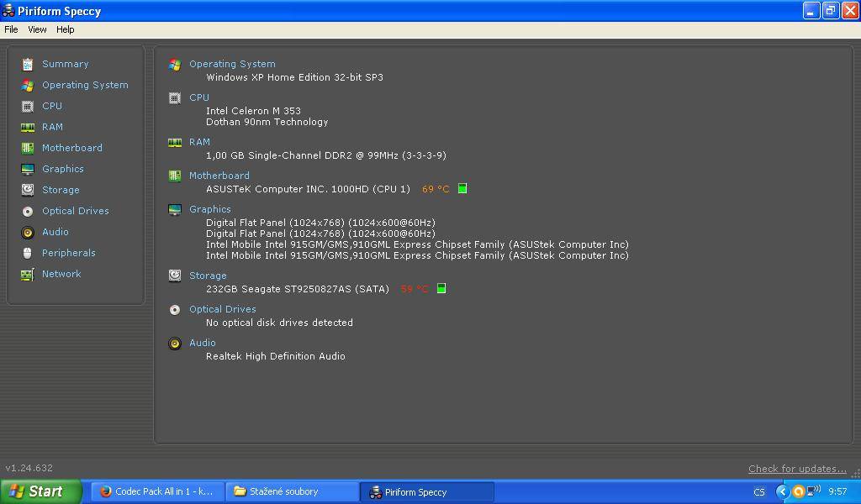Click the CPU chip icon in summary panel
The height and width of the screenshot is (504, 861).
tap(175, 98)
